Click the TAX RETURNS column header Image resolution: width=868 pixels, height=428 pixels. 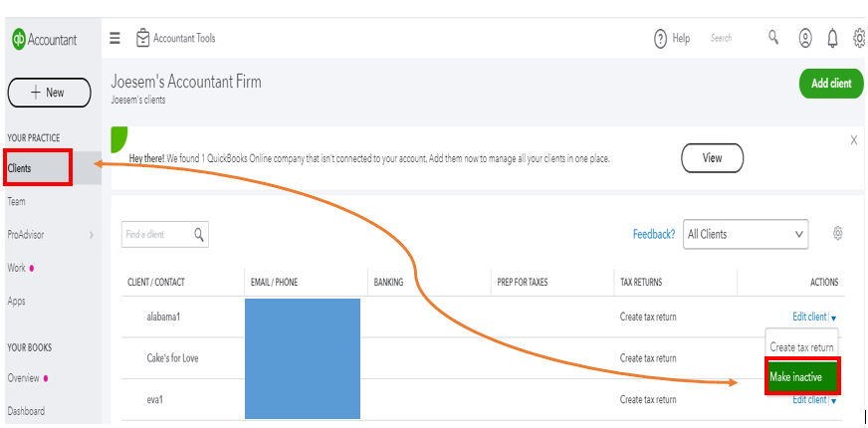[640, 283]
